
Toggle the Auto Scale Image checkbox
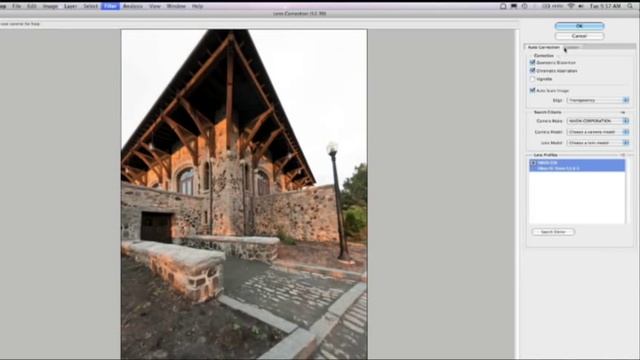point(532,90)
